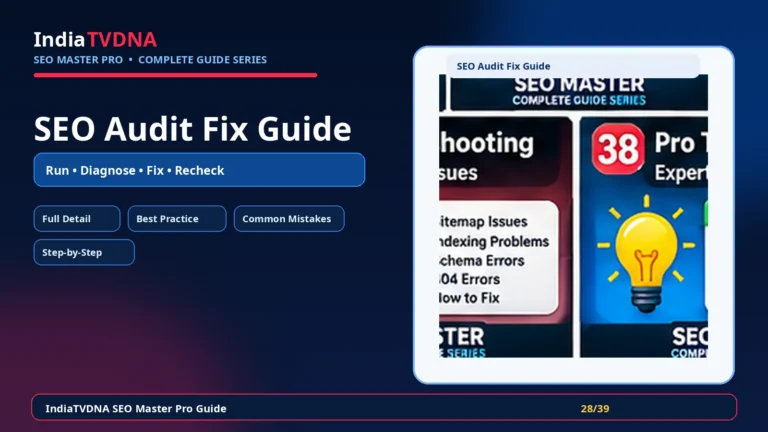Screen dimensions: 768x432
Task: Click the SEO MASTER header in the thumbnail
Action: [x=579, y=85]
